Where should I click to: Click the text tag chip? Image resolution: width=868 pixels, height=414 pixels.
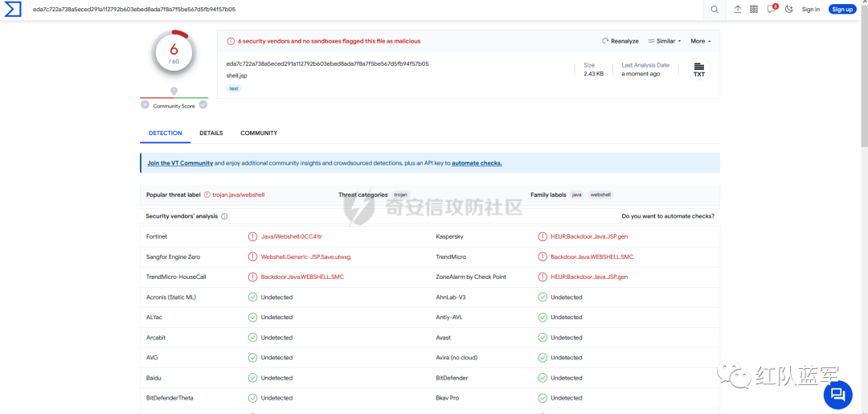pyautogui.click(x=234, y=88)
